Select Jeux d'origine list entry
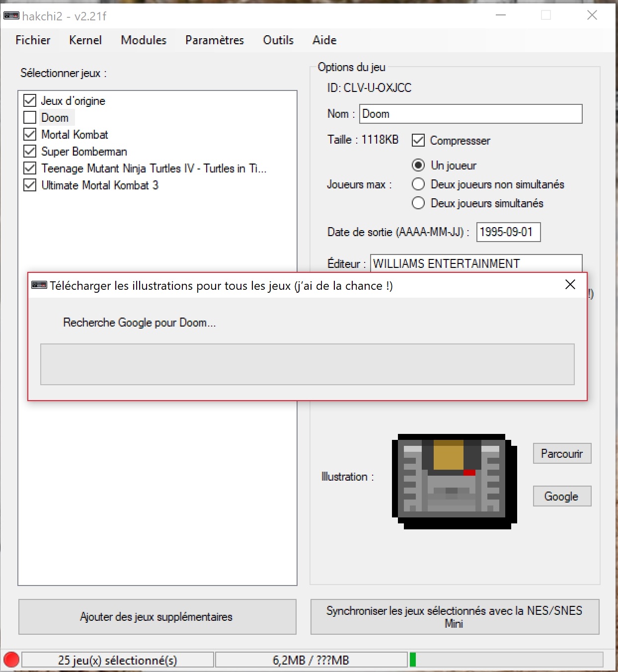This screenshot has width=618, height=672. pyautogui.click(x=73, y=101)
